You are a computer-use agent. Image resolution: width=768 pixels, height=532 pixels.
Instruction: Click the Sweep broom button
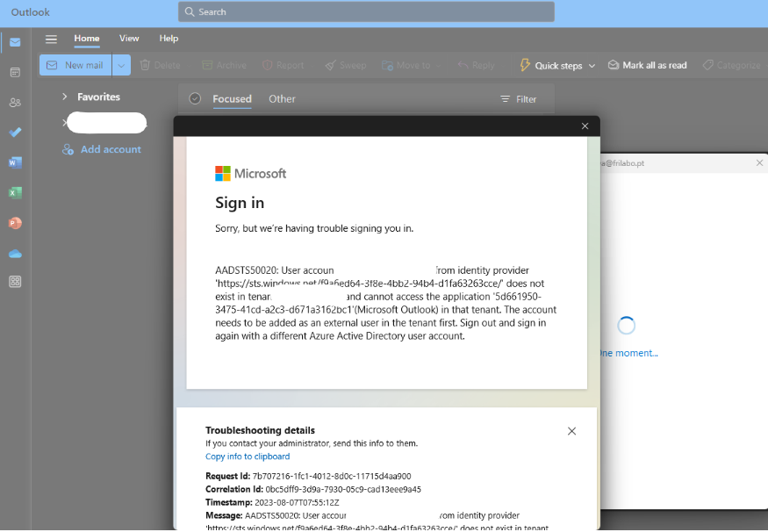[x=345, y=65]
